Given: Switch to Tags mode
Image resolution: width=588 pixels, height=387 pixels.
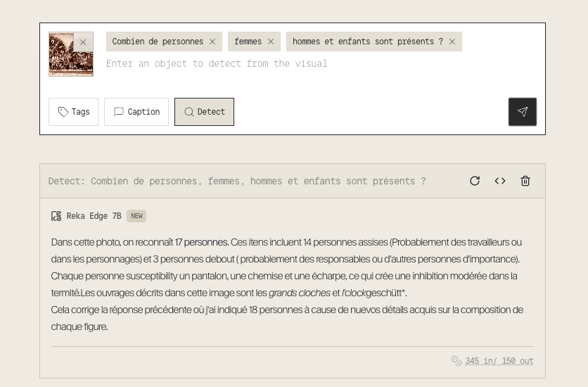Looking at the screenshot, I should click(x=73, y=112).
